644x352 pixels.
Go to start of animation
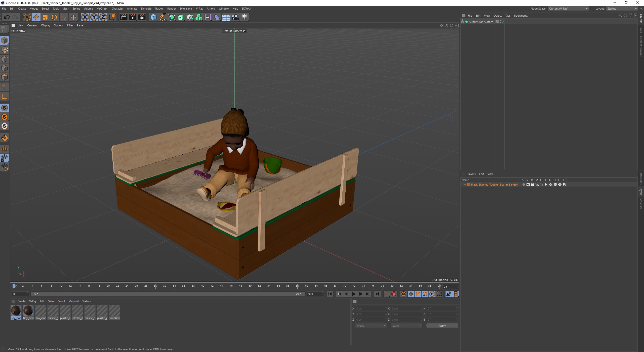[x=330, y=294]
